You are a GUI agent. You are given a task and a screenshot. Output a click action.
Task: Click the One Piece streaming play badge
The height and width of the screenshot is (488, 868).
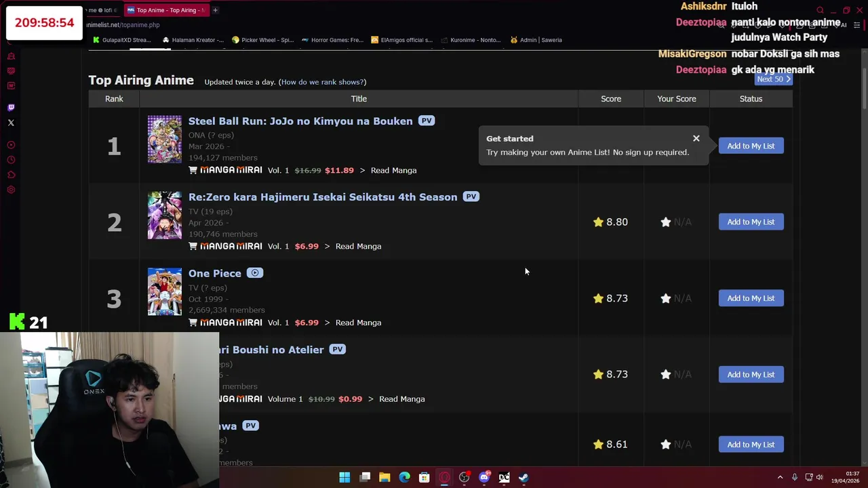255,273
